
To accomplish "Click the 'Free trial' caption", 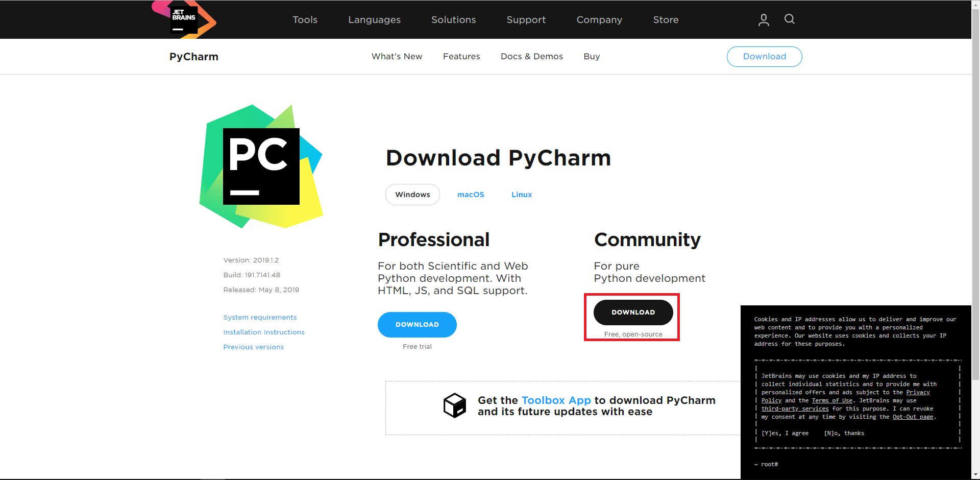I will coord(417,346).
